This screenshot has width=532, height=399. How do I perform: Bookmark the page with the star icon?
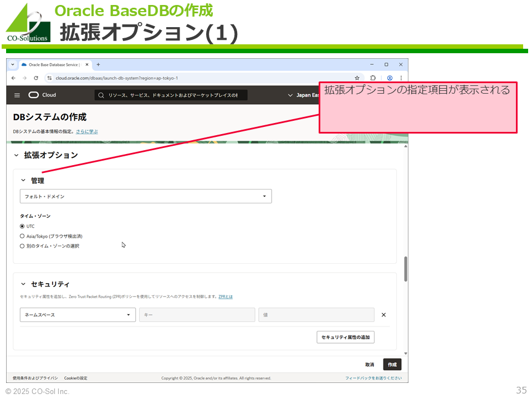pos(357,78)
